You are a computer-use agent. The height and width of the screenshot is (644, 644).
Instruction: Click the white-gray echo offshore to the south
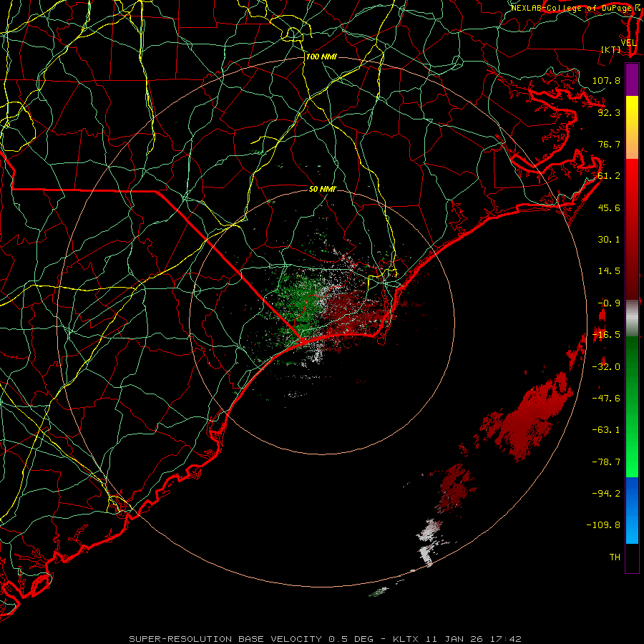coord(429,542)
